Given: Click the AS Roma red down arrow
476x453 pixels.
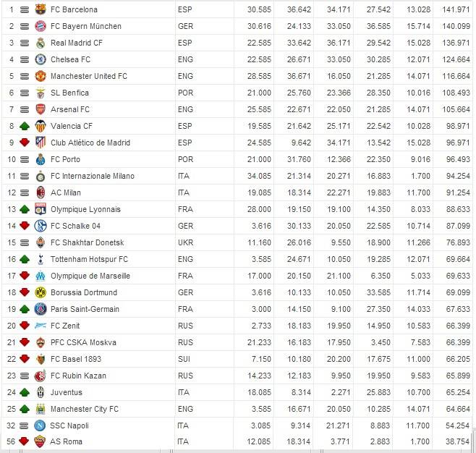Looking at the screenshot, I should tap(24, 441).
